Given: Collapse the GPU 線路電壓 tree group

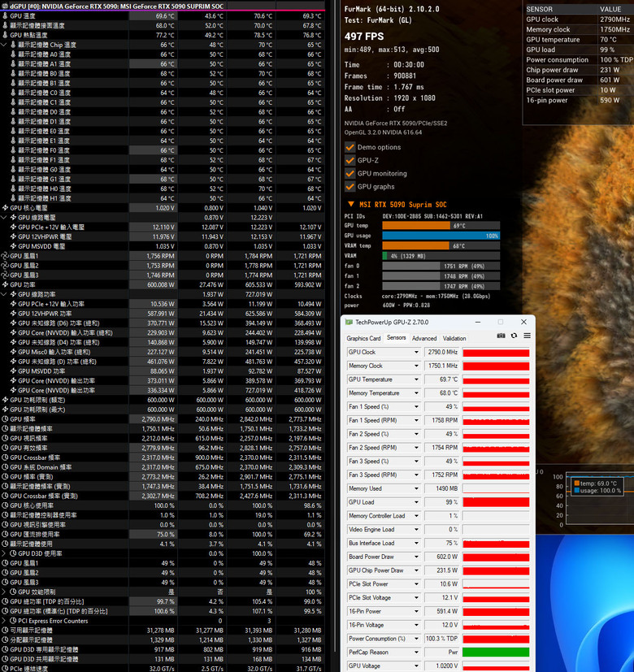Looking at the screenshot, I should 4,217.
